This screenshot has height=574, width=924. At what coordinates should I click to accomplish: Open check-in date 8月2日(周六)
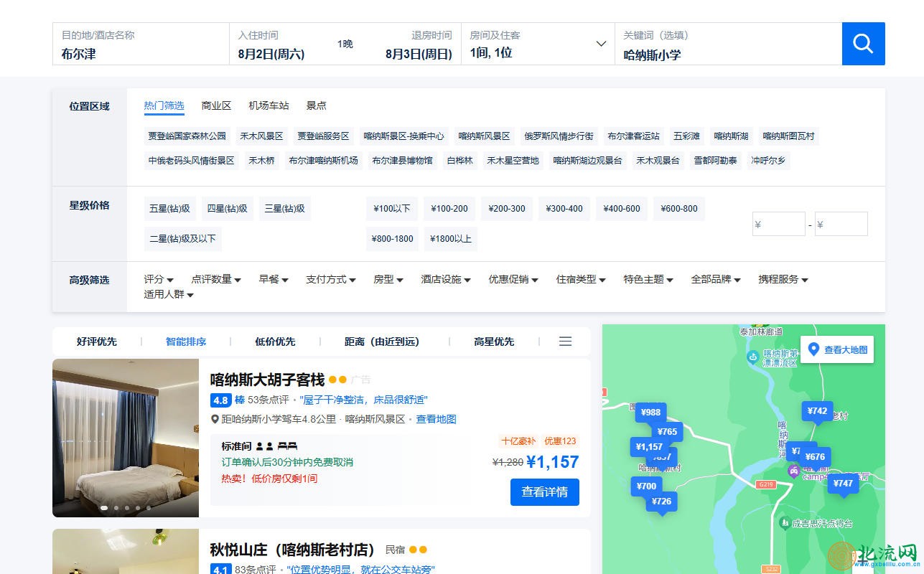click(x=271, y=54)
